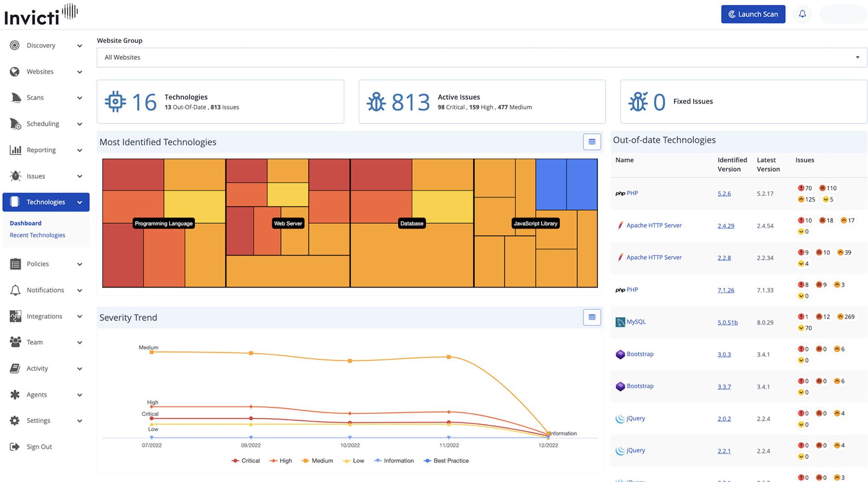Click the Scans shark fin icon
This screenshot has width=868, height=482.
pyautogui.click(x=16, y=98)
